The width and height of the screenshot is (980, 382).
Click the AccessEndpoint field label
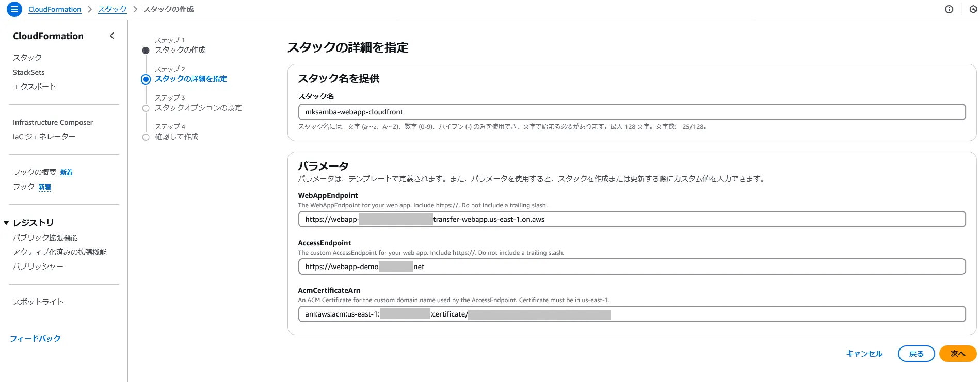(x=325, y=243)
